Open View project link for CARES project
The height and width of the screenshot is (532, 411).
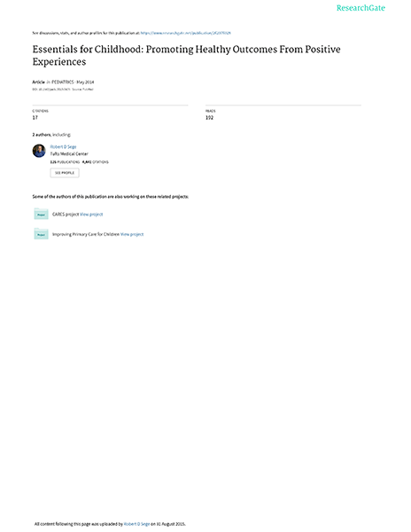(91, 214)
